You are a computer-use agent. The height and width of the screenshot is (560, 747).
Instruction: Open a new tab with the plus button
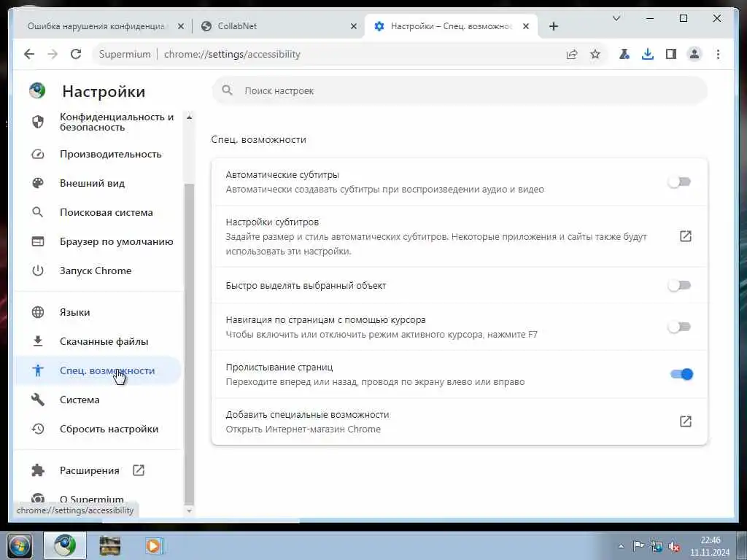[553, 27]
